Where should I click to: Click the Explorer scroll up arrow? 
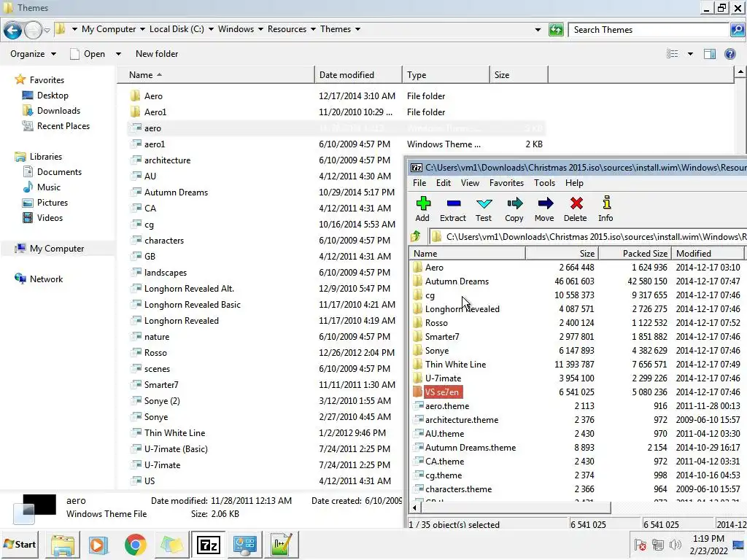pos(740,72)
